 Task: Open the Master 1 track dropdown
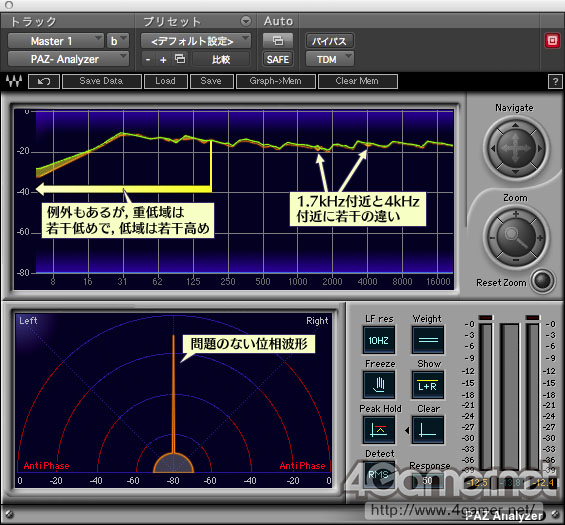pyautogui.click(x=55, y=41)
